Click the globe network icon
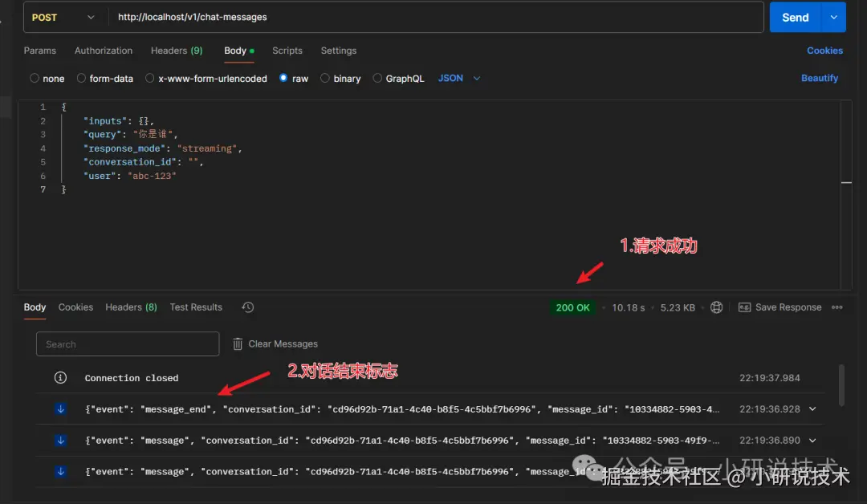This screenshot has width=867, height=504. [716, 307]
